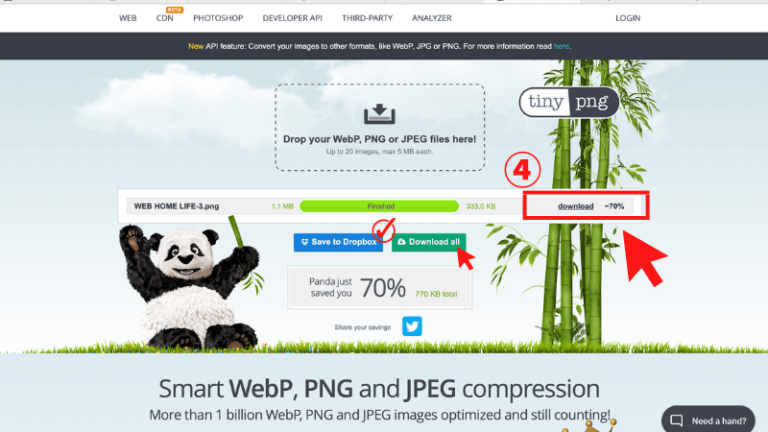Click the drop zone for WebP, PNG or JPEG files
Viewport: 768px width, 432px height.
[x=380, y=127]
